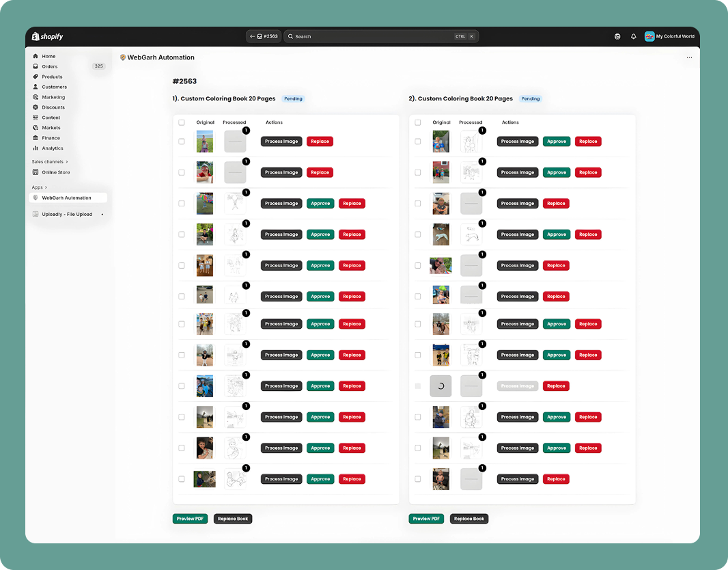Viewport: 728px width, 570px height.
Task: Go to the Customers page
Action: (x=53, y=87)
